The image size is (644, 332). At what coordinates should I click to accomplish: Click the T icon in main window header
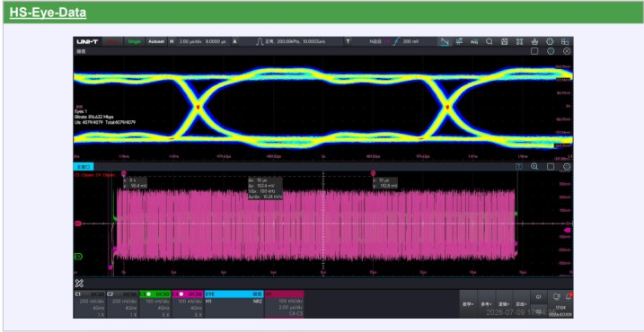point(519,166)
